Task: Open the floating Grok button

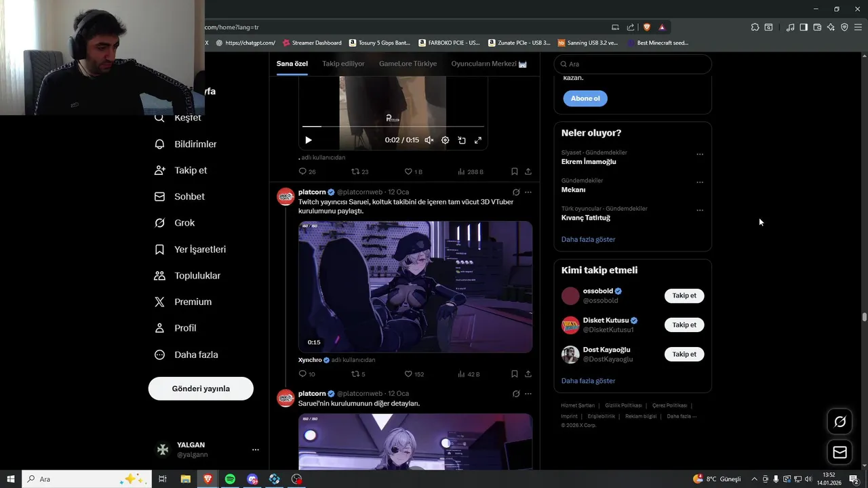Action: tap(840, 422)
